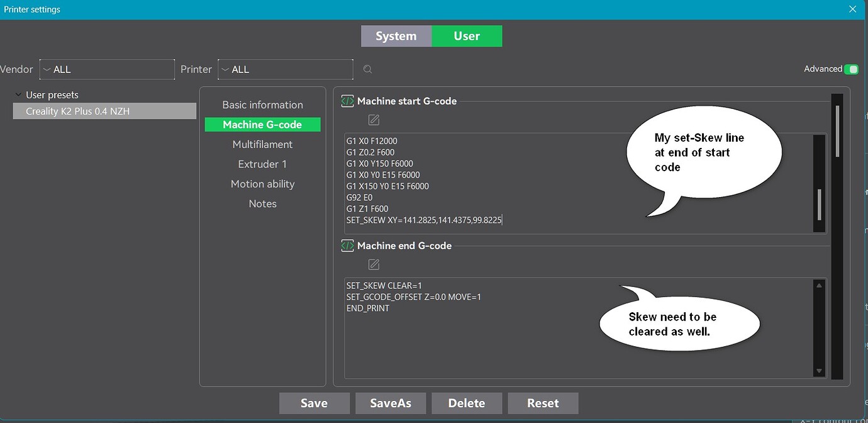
Task: Switch to the System tab
Action: pyautogui.click(x=396, y=36)
